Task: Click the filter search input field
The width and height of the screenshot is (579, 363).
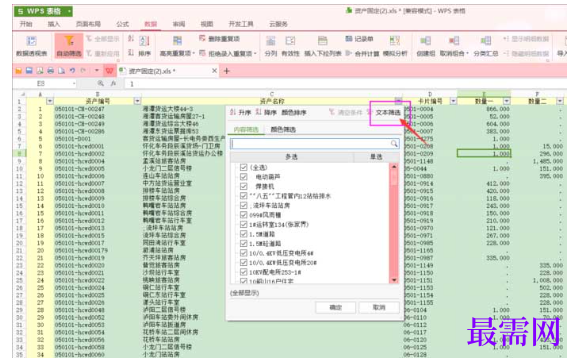Action: pos(310,143)
